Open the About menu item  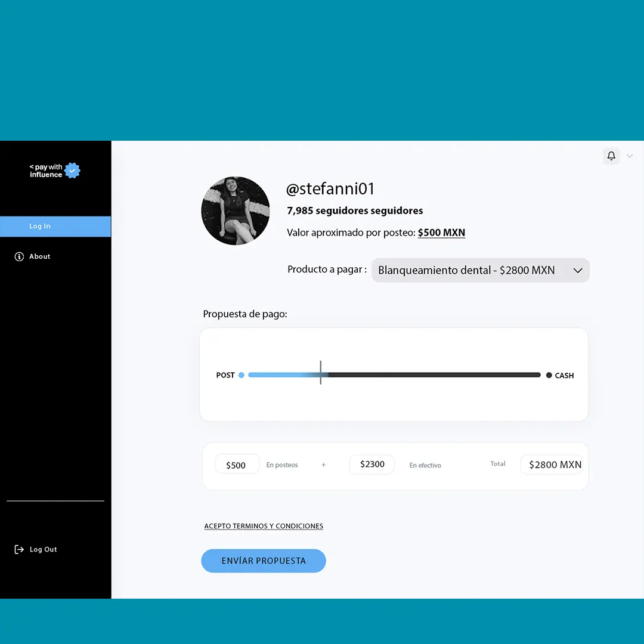(40, 256)
